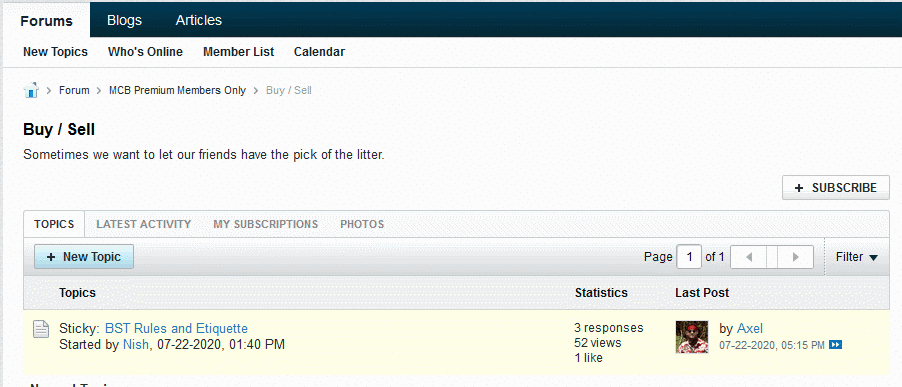Switch to Latest Activity tab
Viewport: 902px width, 387px height.
[x=143, y=224]
